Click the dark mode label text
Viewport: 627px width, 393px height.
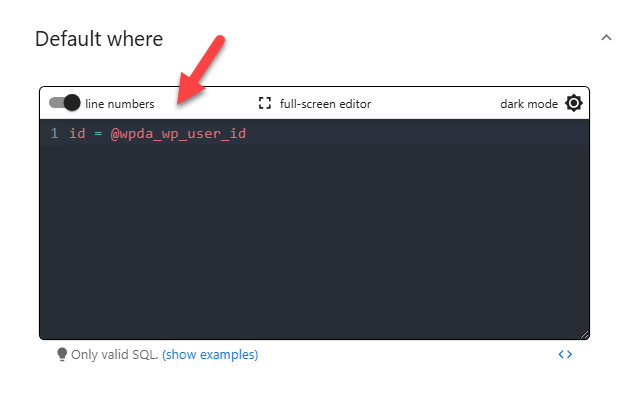click(529, 104)
